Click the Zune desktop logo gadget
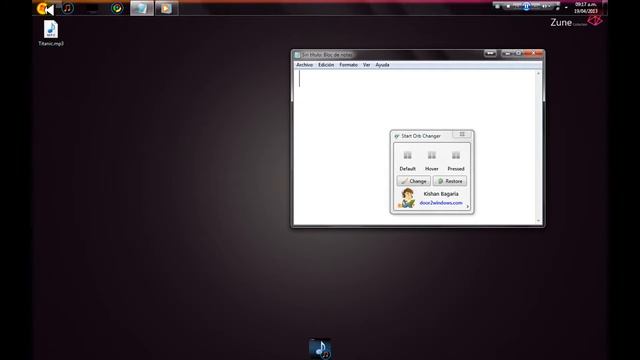Viewport: 640px width, 360px height. tap(576, 22)
